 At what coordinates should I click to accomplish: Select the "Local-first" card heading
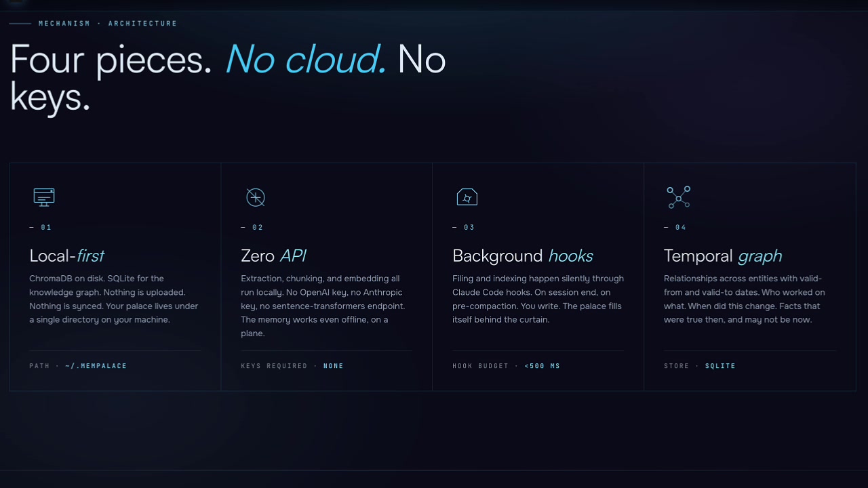coord(66,256)
